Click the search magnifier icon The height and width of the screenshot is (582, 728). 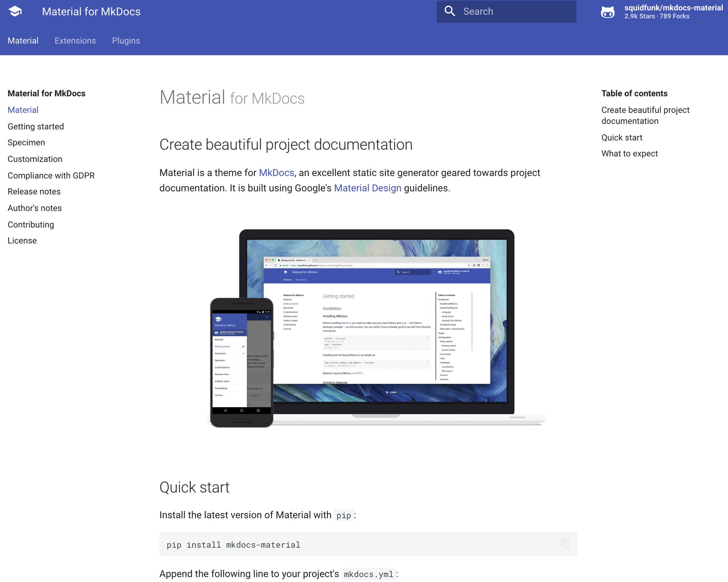pyautogui.click(x=450, y=11)
